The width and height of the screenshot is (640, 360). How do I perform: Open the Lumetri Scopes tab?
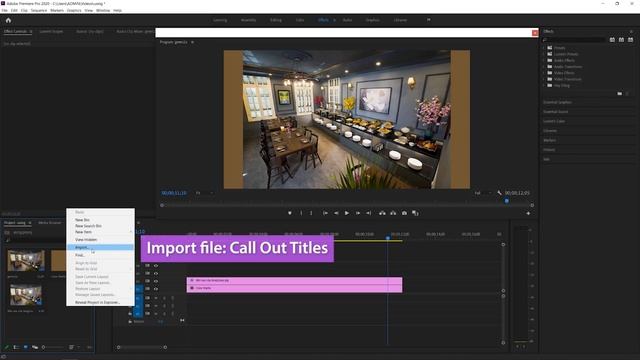click(x=51, y=31)
